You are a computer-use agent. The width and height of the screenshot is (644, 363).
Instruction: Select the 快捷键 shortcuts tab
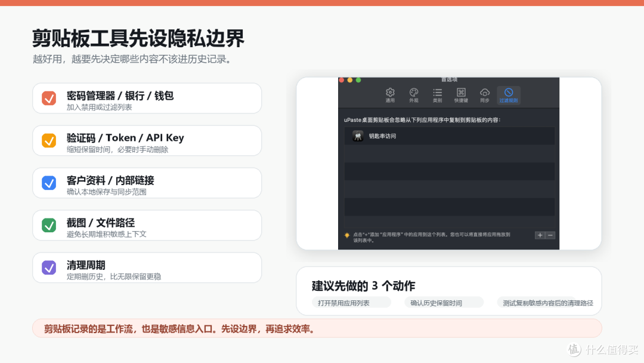click(x=461, y=96)
